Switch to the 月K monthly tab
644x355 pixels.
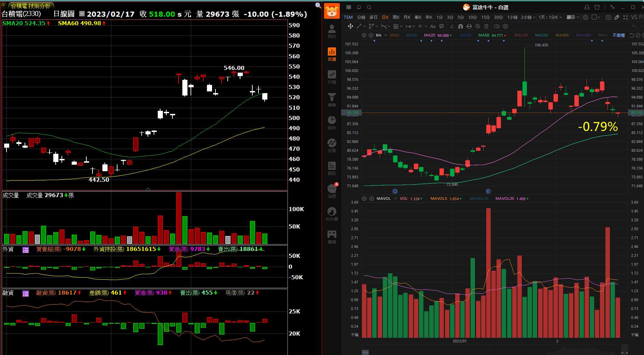[x=407, y=17]
